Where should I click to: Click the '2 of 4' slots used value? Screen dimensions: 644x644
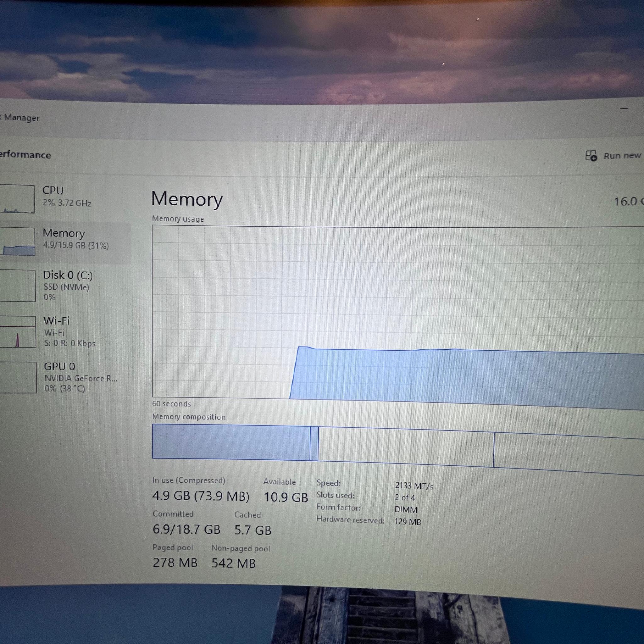[x=405, y=498]
